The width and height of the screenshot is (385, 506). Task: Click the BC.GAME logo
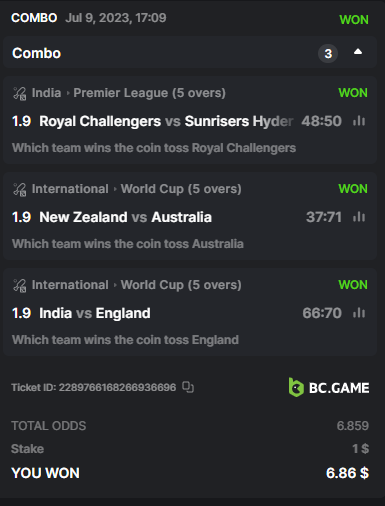coord(329,387)
